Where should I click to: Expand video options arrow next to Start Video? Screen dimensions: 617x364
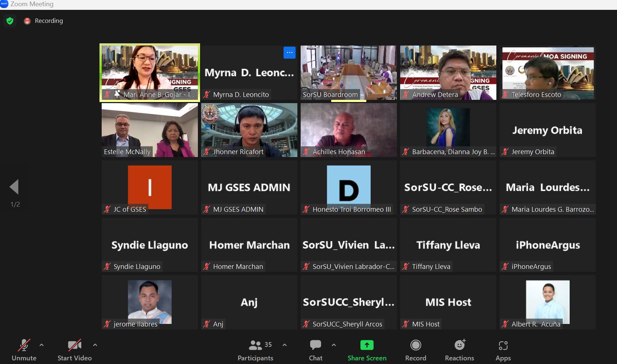point(95,345)
